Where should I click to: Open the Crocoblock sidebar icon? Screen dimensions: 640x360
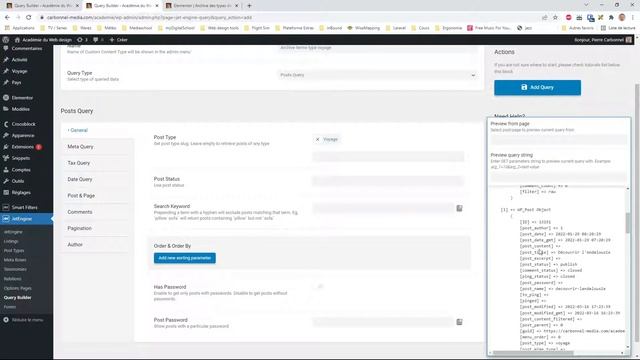[x=6, y=124]
